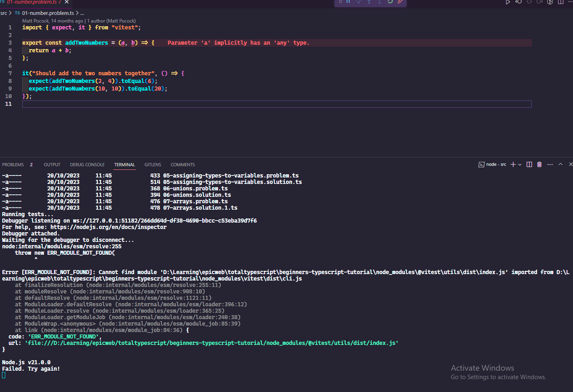Click 01-number.problem.ts in the breadcrumb
The height and width of the screenshot is (392, 573).
[48, 13]
